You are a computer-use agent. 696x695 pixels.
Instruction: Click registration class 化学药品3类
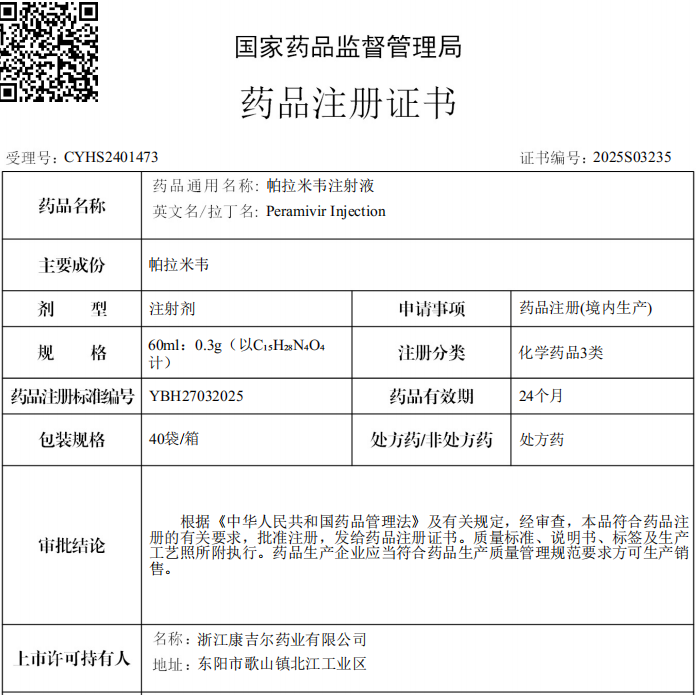click(561, 352)
